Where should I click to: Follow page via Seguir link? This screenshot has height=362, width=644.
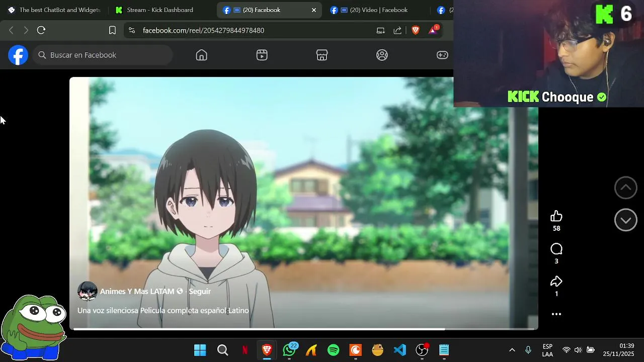point(200,291)
